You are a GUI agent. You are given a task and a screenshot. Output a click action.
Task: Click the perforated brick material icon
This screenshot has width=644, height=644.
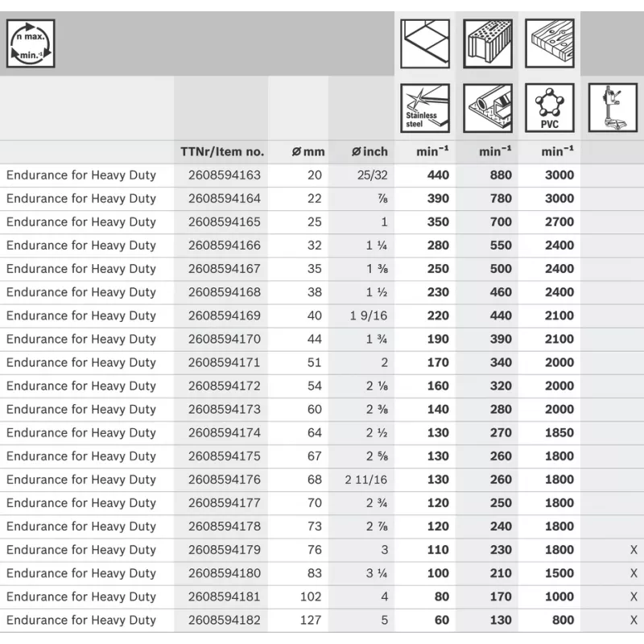[x=488, y=43]
